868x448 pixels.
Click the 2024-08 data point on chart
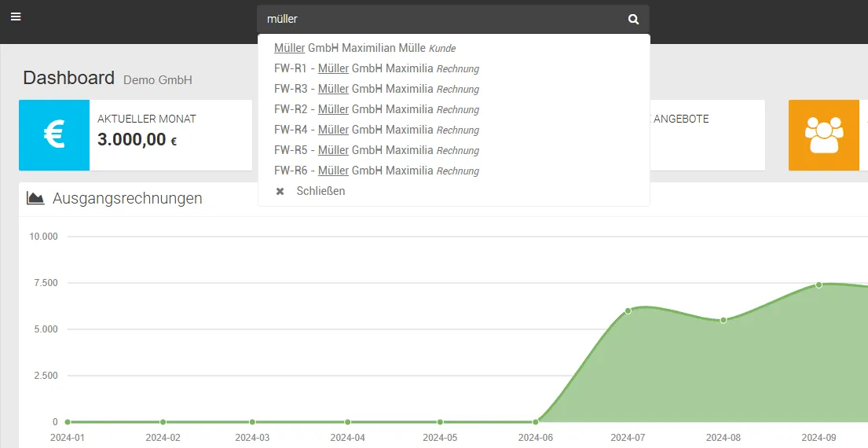tap(723, 320)
